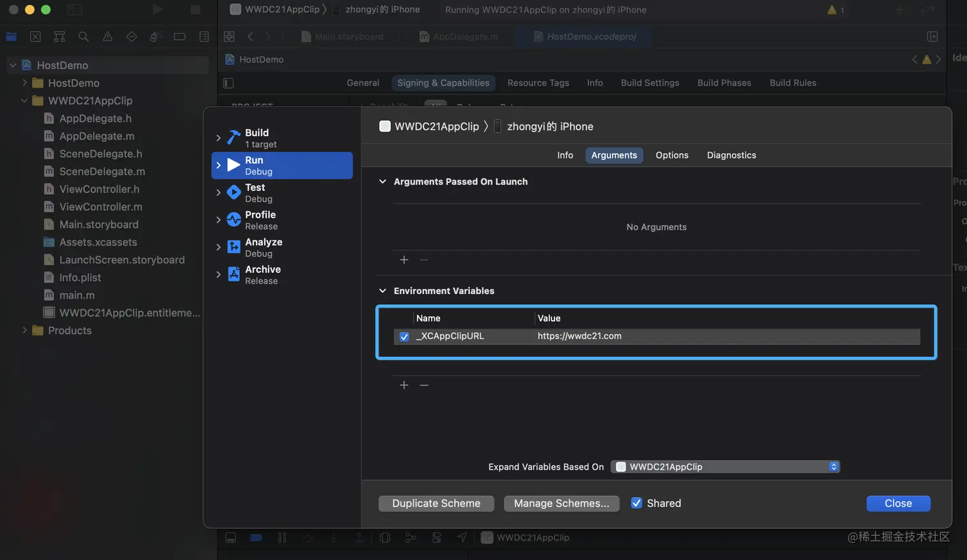Open the Symbol navigator icon
Image resolution: width=967 pixels, height=560 pixels.
(59, 36)
